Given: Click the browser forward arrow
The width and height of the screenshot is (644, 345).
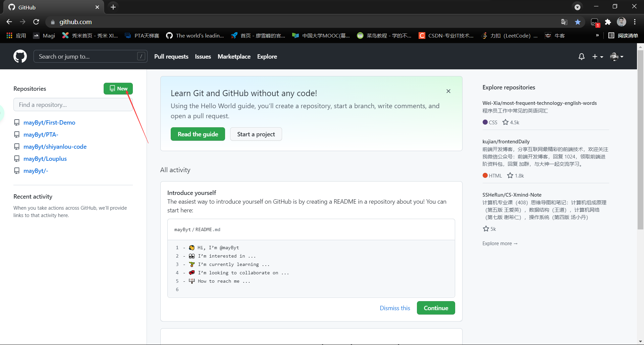Looking at the screenshot, I should (22, 22).
